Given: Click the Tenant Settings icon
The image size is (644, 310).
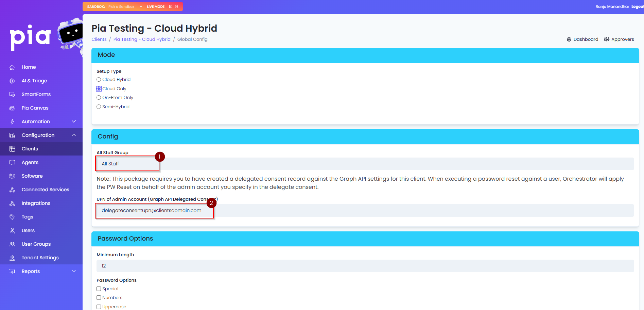Looking at the screenshot, I should point(12,258).
